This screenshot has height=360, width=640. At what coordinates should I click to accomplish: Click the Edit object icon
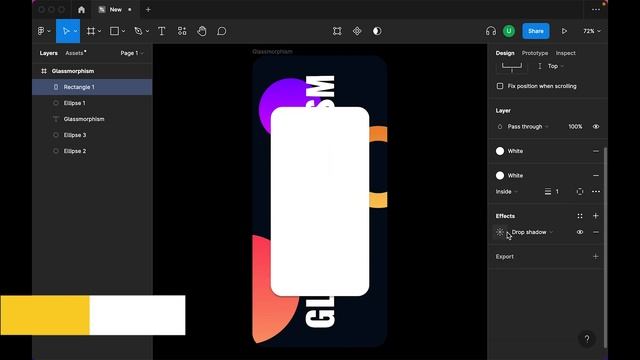coord(337,31)
